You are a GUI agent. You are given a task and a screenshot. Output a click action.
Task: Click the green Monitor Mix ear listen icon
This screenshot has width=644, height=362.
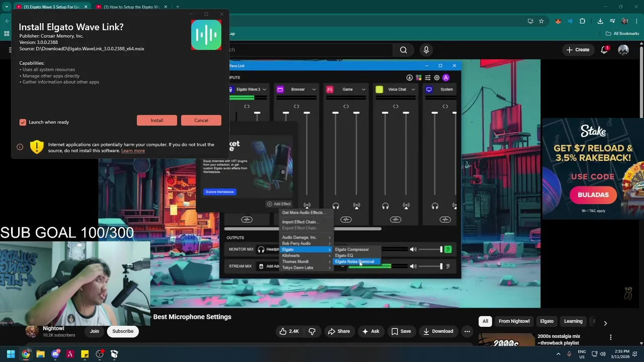[x=448, y=249]
